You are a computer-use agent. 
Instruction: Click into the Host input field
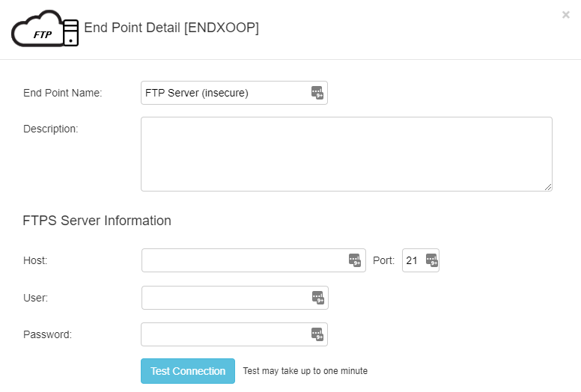(x=243, y=260)
